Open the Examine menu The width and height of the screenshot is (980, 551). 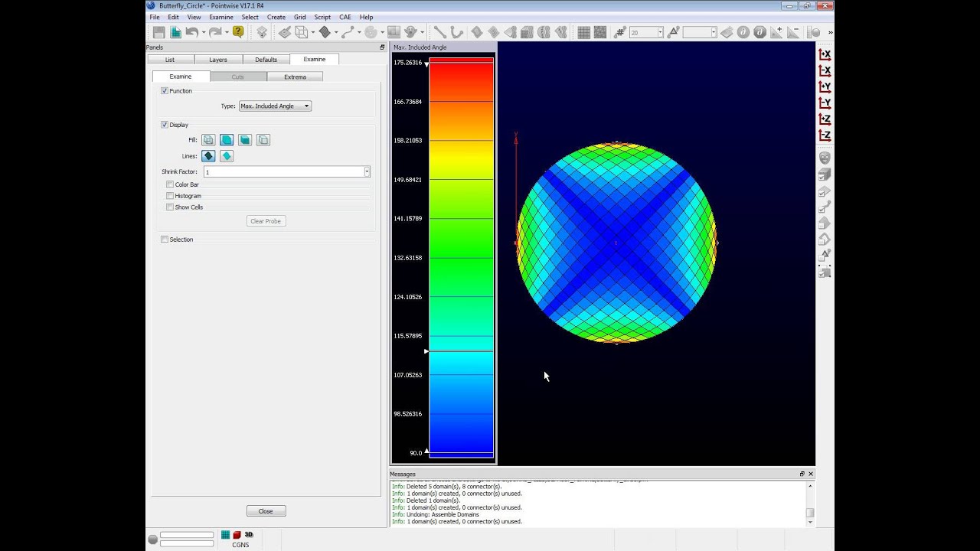coord(221,17)
